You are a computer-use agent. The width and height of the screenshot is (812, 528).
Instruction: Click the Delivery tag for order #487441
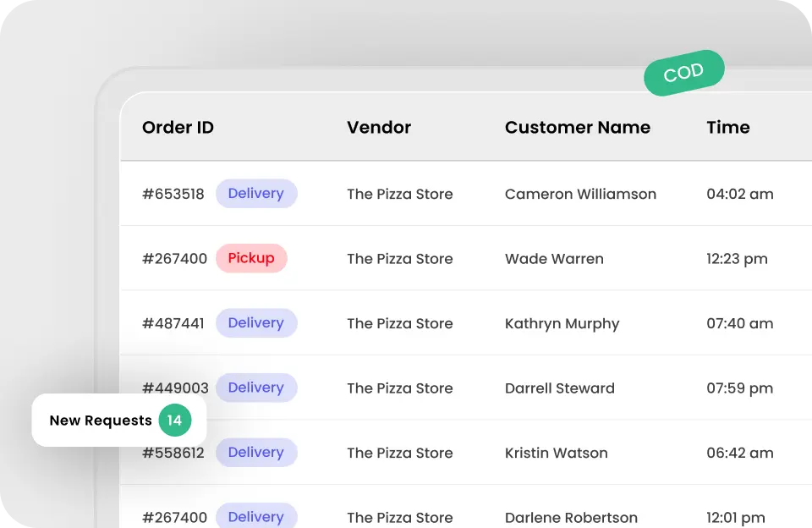pyautogui.click(x=256, y=323)
